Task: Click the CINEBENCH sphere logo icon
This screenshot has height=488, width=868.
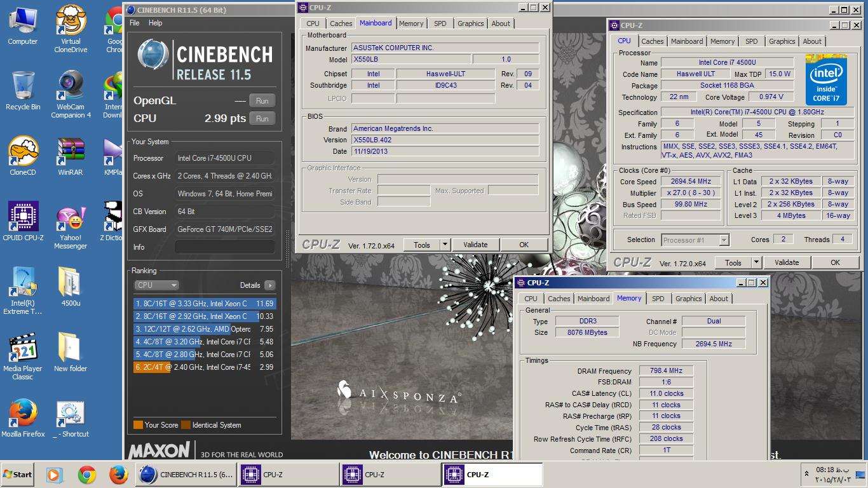Action: point(153,54)
